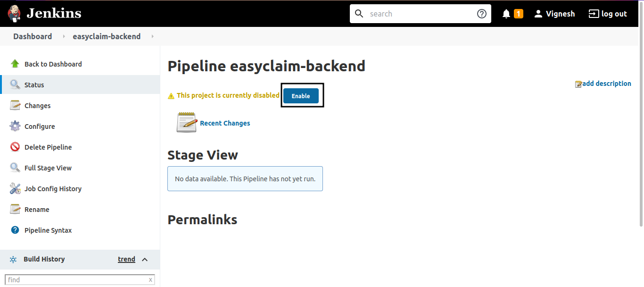Click the Build History heading text
The image size is (644, 287).
[44, 259]
